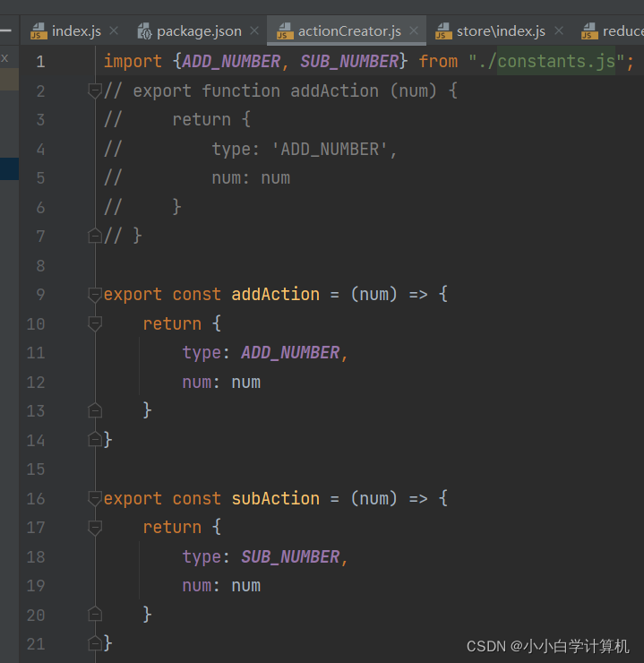Collapse comment block end marker at line 7
644x663 pixels.
(95, 236)
